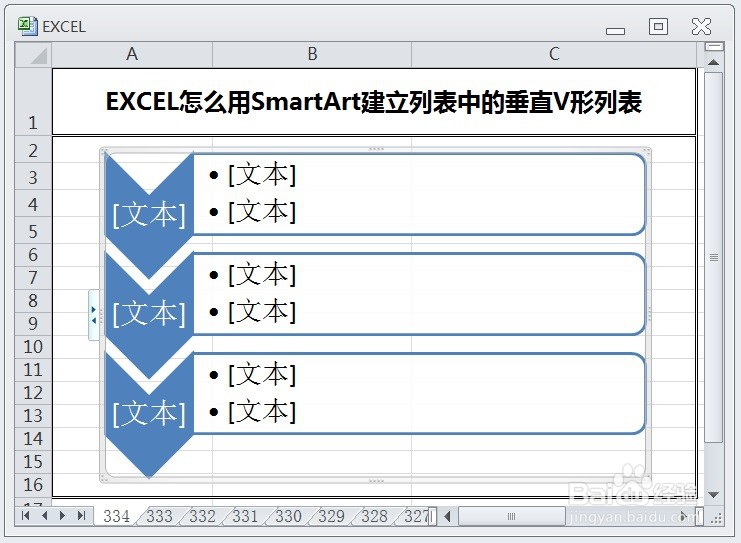Click second chevron shape [文本] label
The height and width of the screenshot is (543, 741).
pos(149,313)
